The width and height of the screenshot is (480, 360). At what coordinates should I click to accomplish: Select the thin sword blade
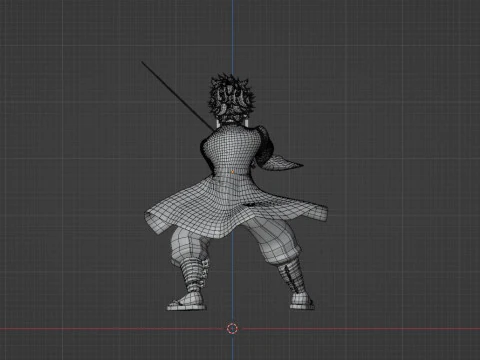point(178,95)
